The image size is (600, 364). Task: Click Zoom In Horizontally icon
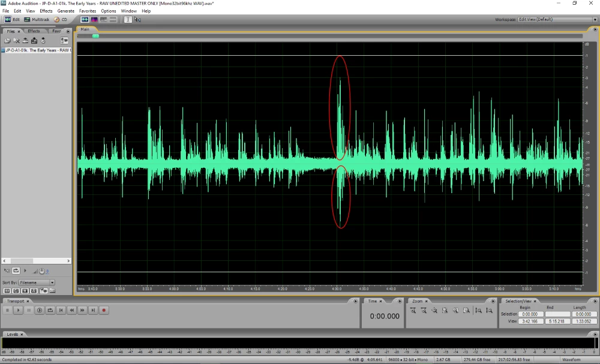[x=413, y=311]
